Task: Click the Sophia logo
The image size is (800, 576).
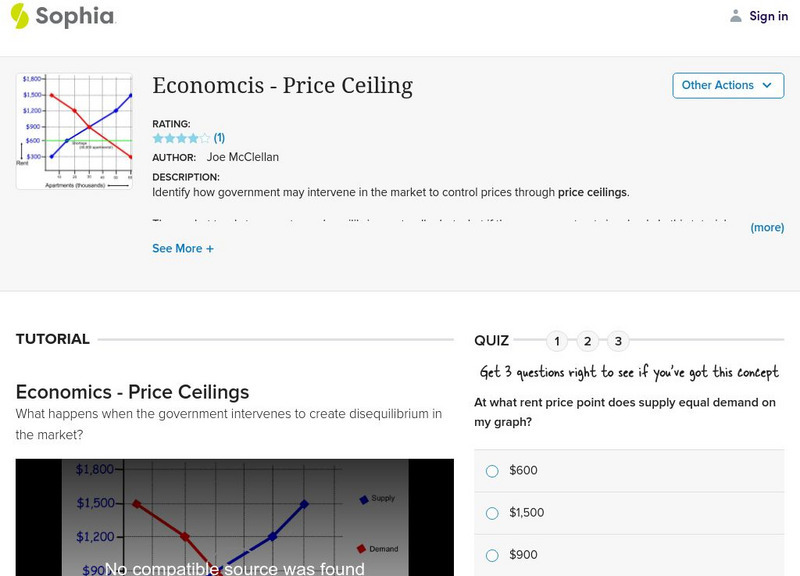Action: coord(60,16)
